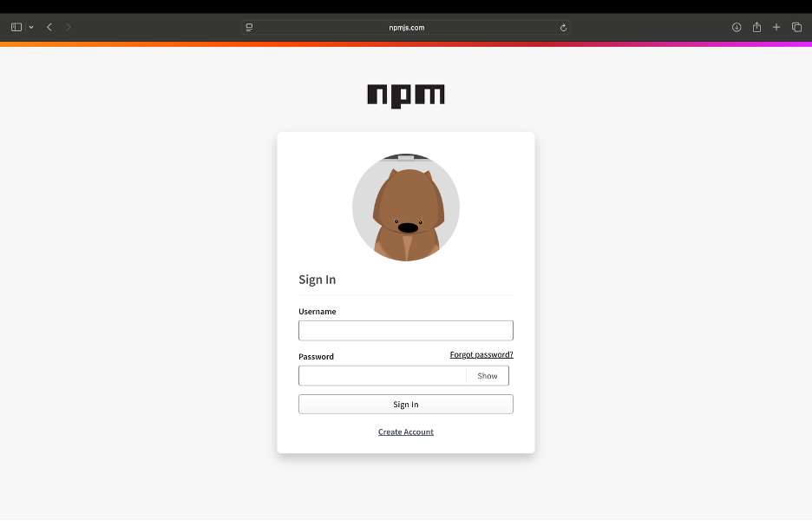Image resolution: width=812 pixels, height=521 pixels.
Task: Open the Share menu in toolbar
Action: pos(756,27)
